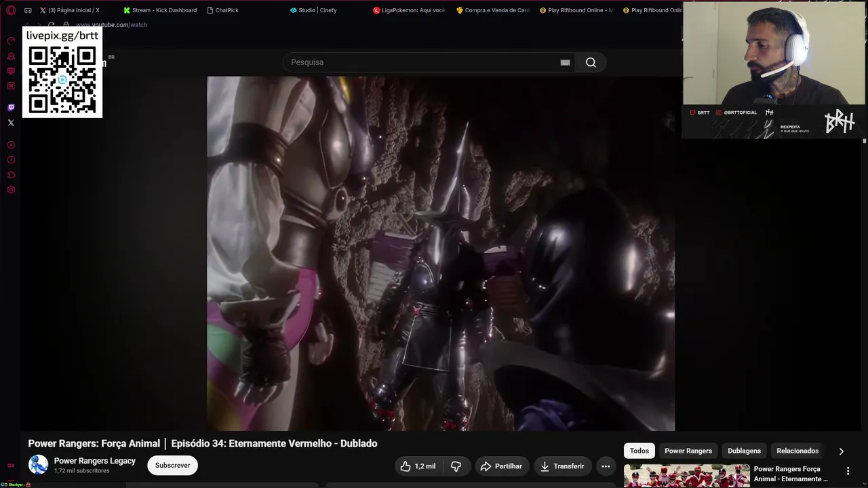The image size is (868, 488).
Task: Click the YouTube search magnifier button
Action: point(591,62)
